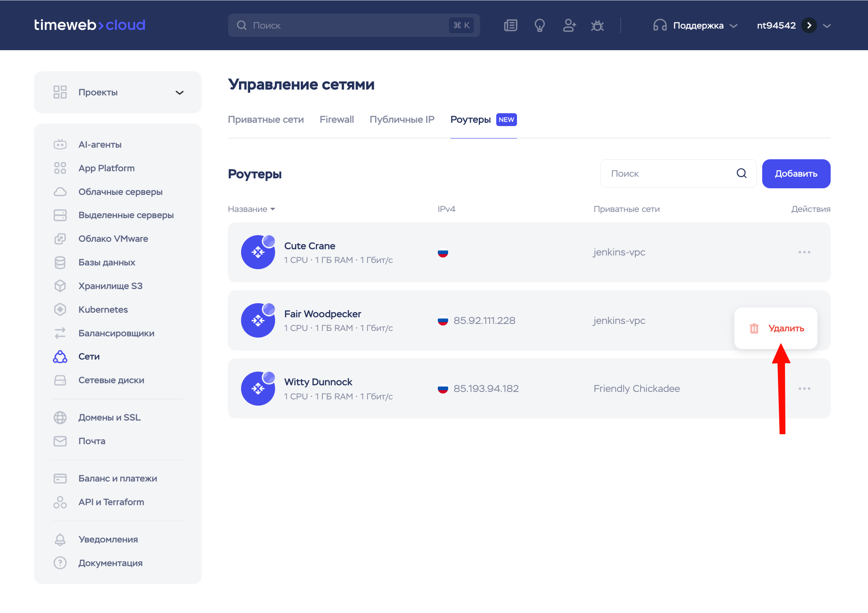
Task: Switch to Публичные IP tab
Action: coord(402,119)
